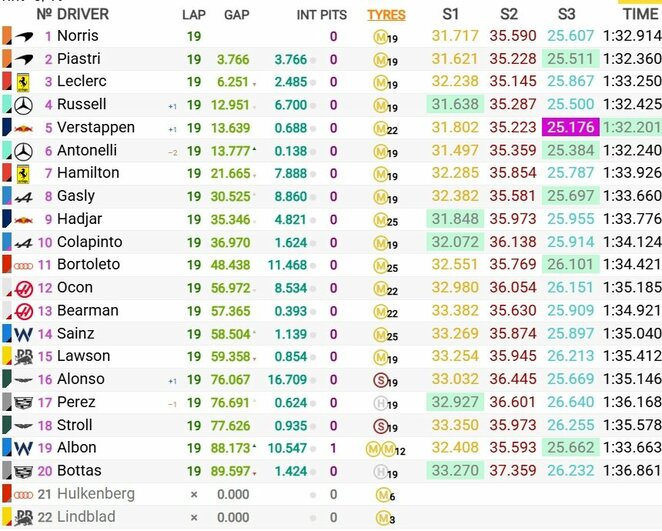This screenshot has height=531, width=662.
Task: Click the GAP column header
Action: click(x=236, y=15)
